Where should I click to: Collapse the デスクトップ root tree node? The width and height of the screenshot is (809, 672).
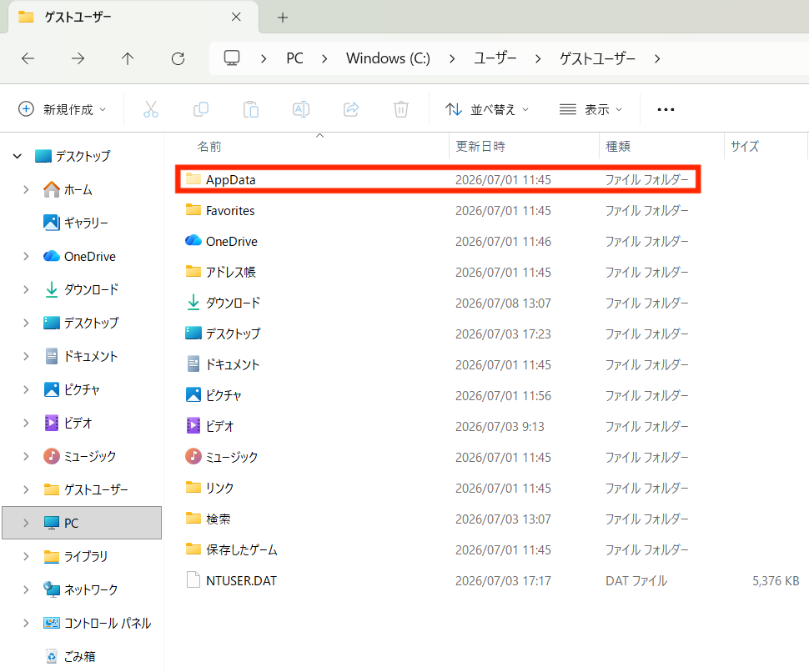click(18, 156)
